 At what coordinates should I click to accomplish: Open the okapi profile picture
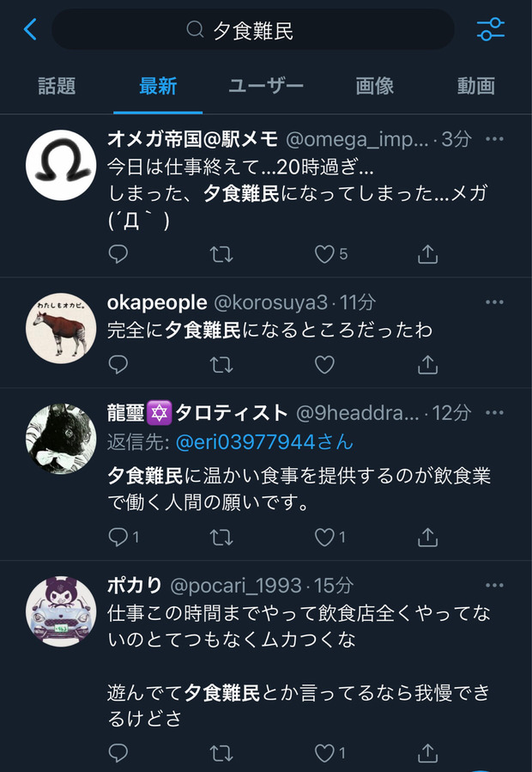[61, 328]
